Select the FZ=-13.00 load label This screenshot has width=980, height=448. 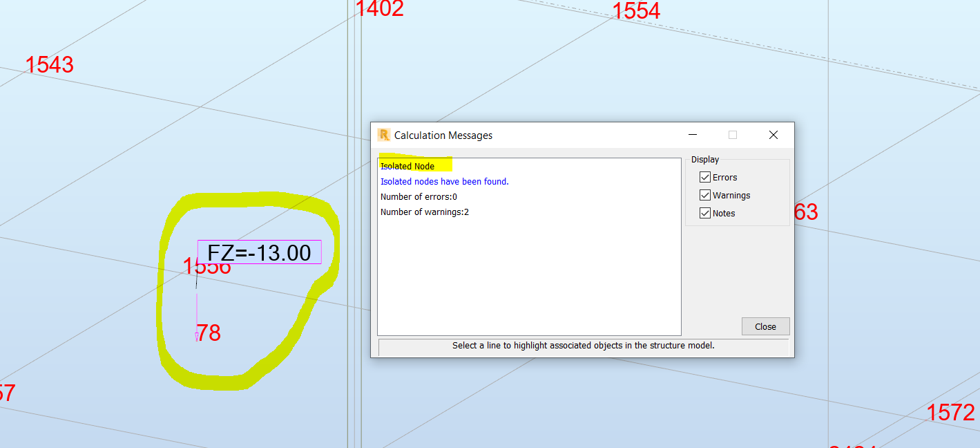pos(259,252)
